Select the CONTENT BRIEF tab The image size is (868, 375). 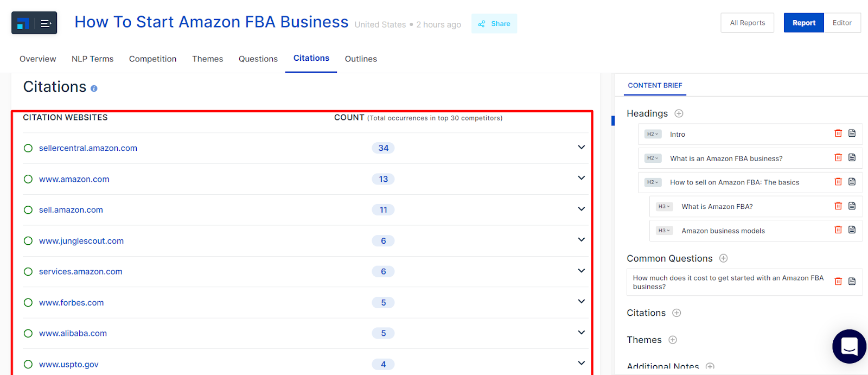coord(655,85)
